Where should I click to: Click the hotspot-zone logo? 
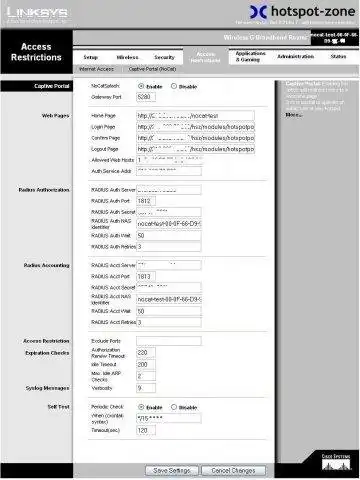[x=302, y=12]
